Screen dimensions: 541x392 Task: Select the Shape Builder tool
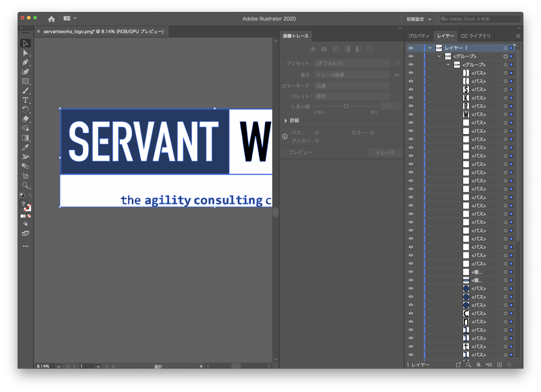click(26, 129)
